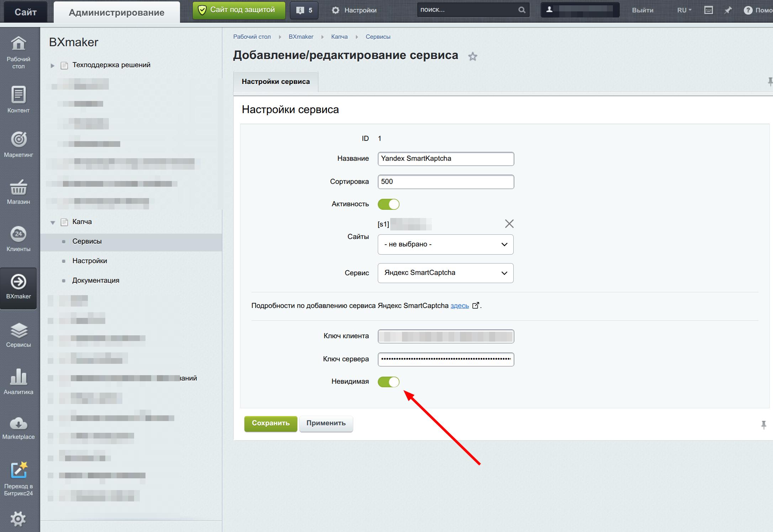Disable the Невидимая switch
Screen dimensions: 773x532
click(388, 382)
